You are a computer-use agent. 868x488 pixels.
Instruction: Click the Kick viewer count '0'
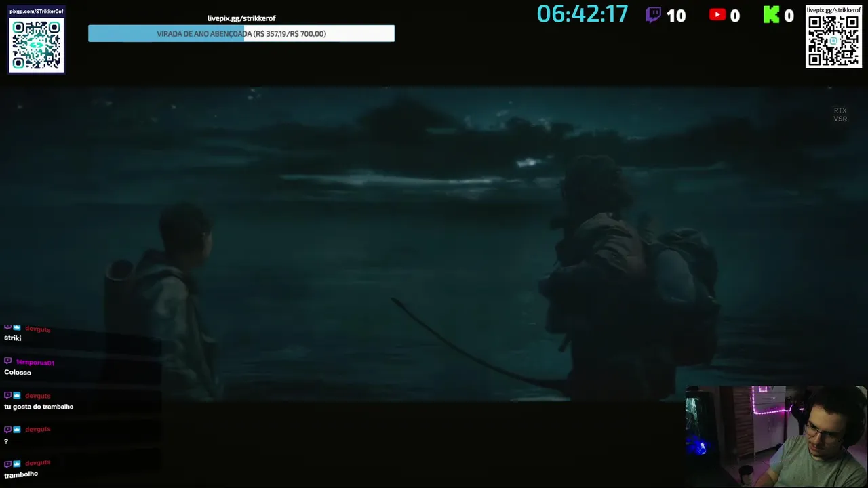click(789, 16)
